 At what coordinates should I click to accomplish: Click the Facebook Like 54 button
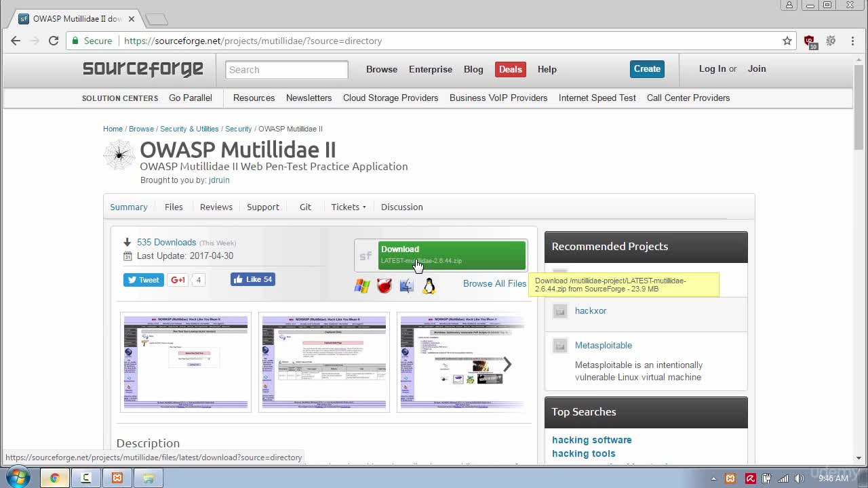tap(253, 279)
